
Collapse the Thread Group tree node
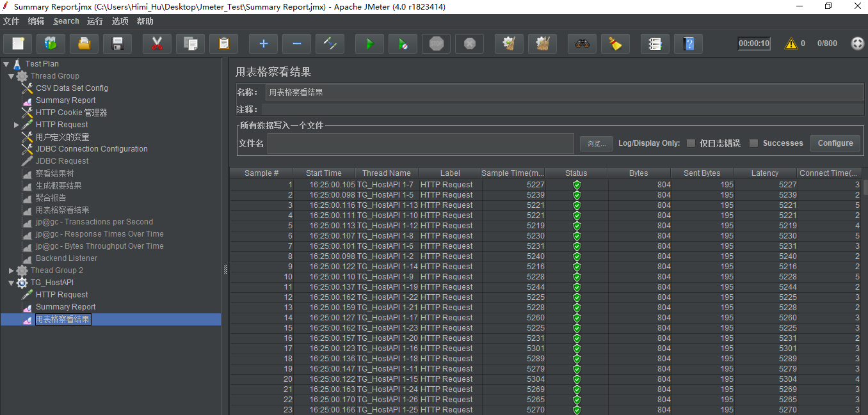click(11, 76)
